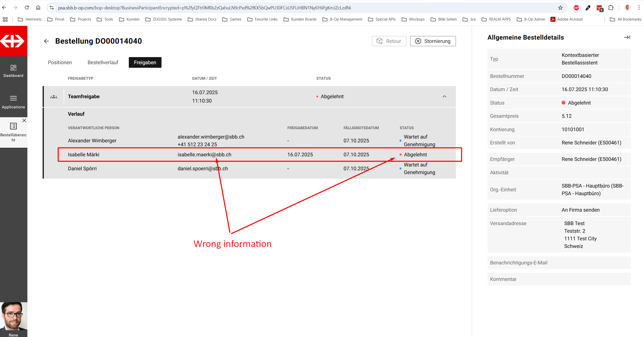
Task: Select the Bestellübersicht sidebar icon
Action: (13, 126)
